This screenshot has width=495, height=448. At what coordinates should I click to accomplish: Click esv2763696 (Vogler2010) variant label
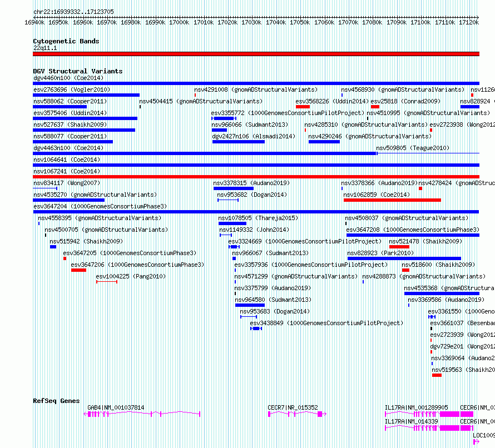pos(72,89)
